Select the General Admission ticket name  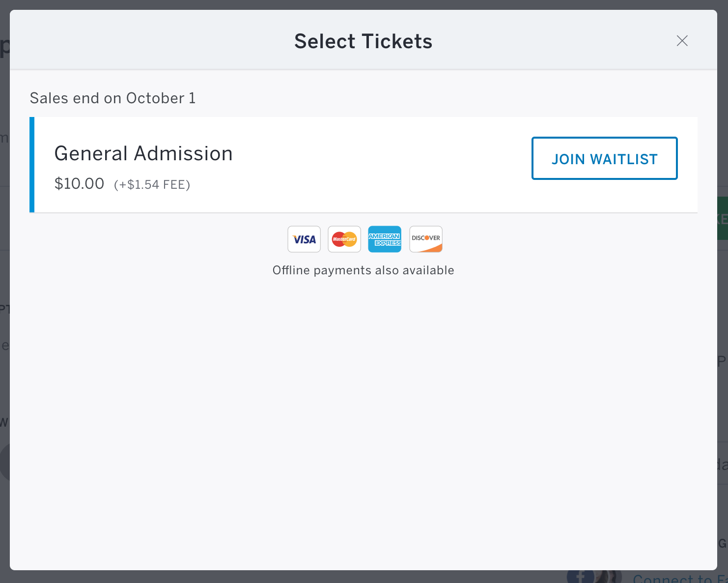(x=143, y=153)
